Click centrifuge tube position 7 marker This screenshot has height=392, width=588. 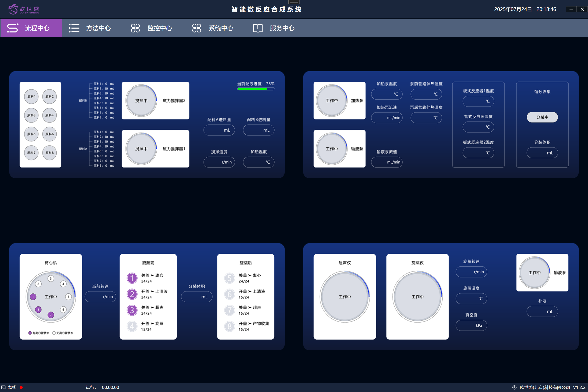(51, 315)
